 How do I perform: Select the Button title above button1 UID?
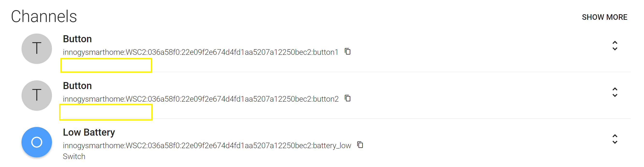tap(77, 39)
